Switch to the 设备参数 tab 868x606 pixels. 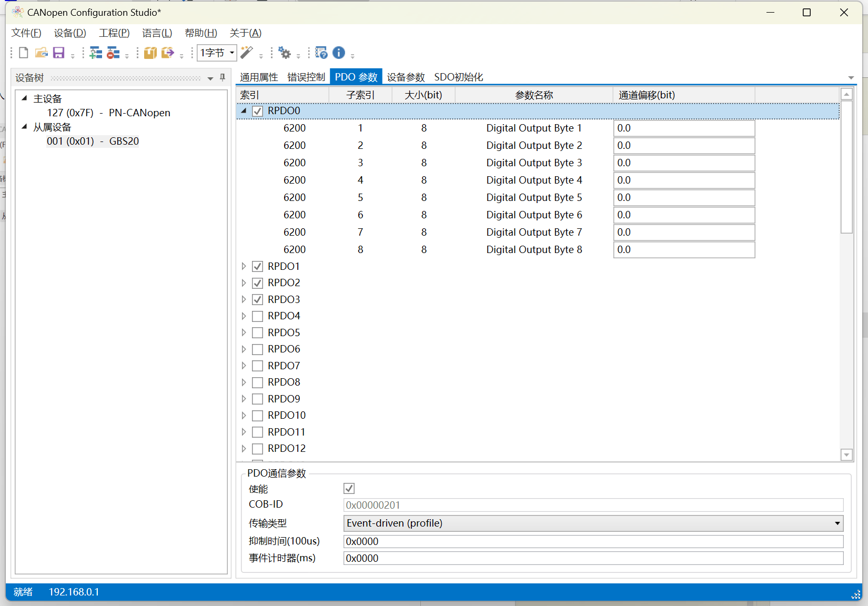(x=406, y=77)
